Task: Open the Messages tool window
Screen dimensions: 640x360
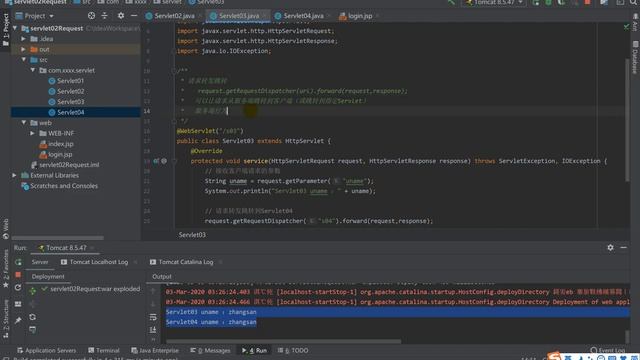Action: (210, 350)
